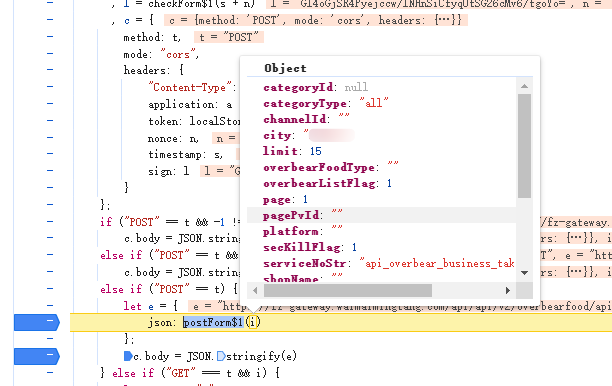Click the boxed variable i in postForm$1(i)
The image size is (612, 386).
tap(253, 322)
